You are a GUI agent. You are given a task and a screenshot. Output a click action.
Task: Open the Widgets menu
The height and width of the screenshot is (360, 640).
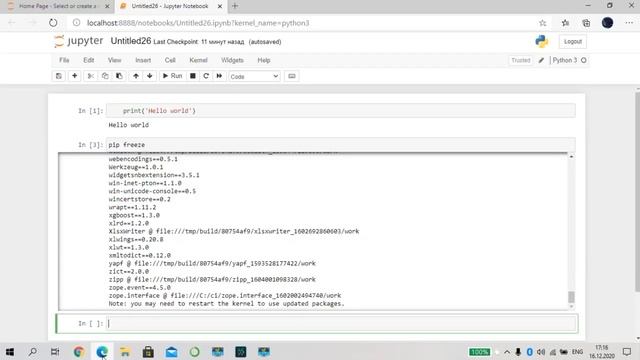pos(232,60)
